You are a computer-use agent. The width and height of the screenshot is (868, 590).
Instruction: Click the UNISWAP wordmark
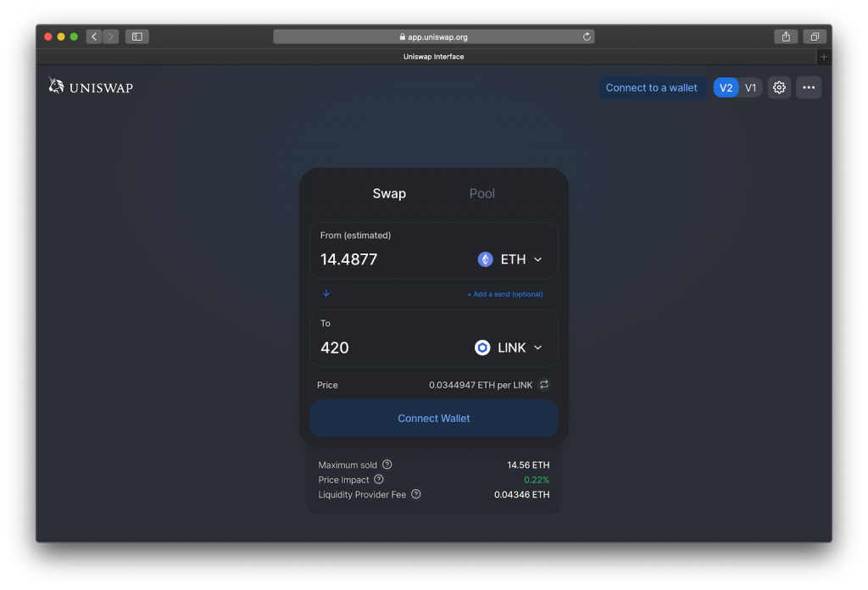102,88
